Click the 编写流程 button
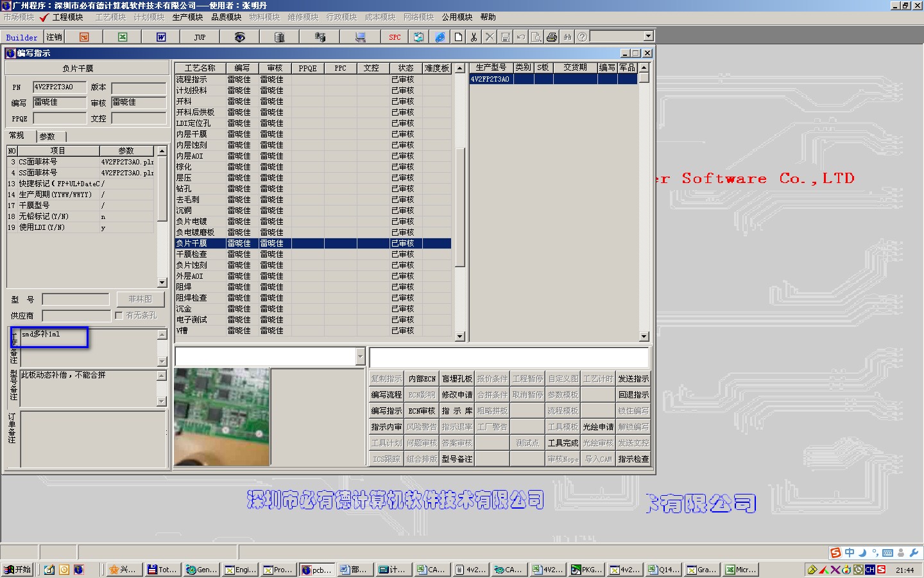The height and width of the screenshot is (578, 924). (x=386, y=395)
